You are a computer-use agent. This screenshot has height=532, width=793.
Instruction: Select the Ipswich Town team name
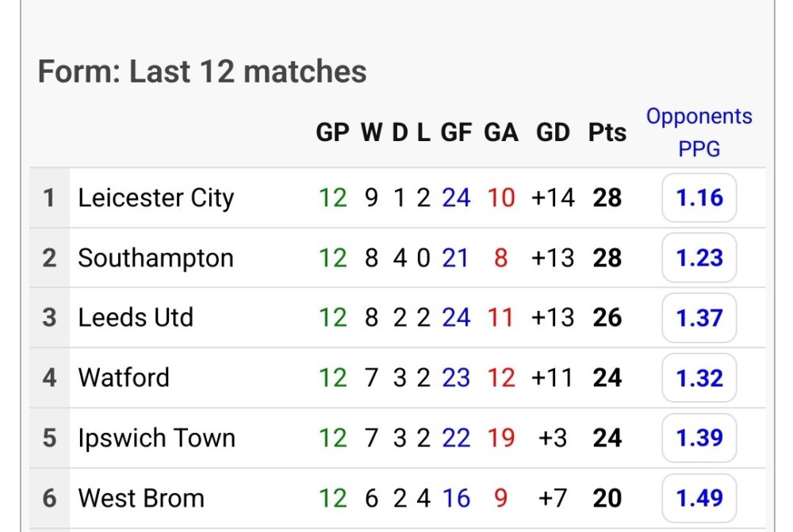[156, 438]
